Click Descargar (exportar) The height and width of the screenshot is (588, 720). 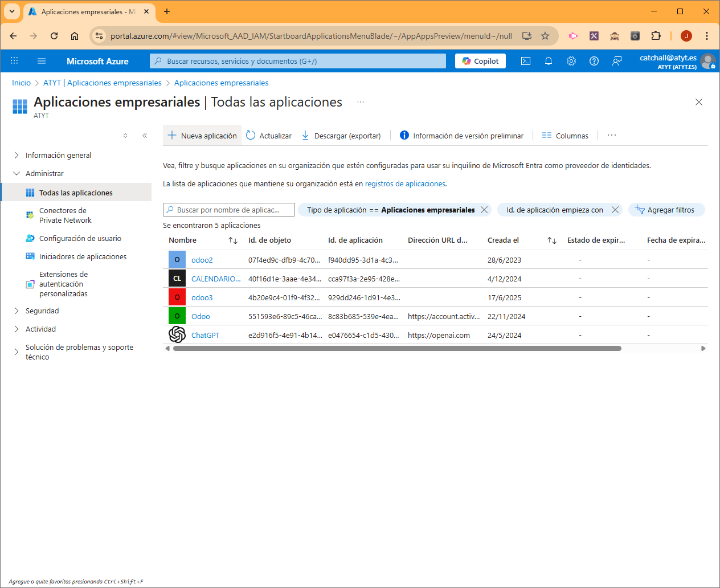pos(341,136)
